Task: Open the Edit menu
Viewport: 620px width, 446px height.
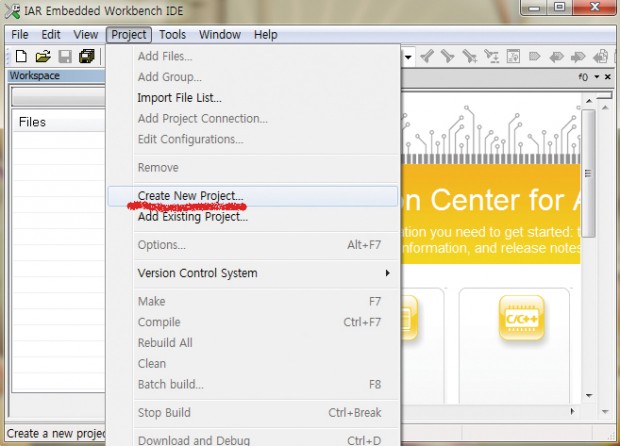Action: tap(51, 35)
